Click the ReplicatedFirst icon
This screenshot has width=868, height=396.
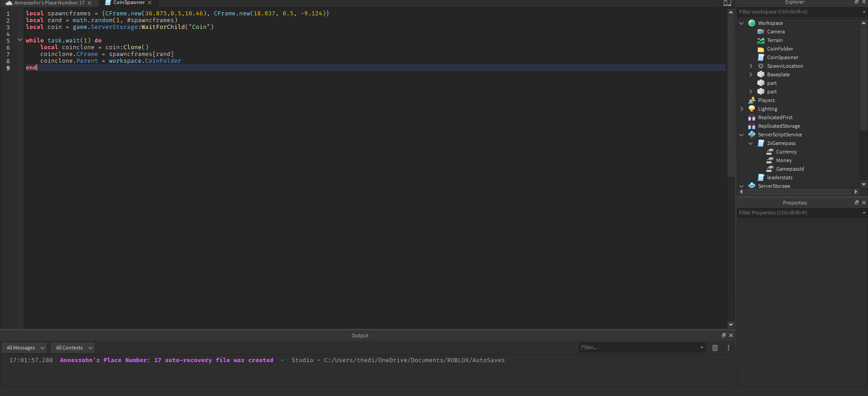[752, 117]
